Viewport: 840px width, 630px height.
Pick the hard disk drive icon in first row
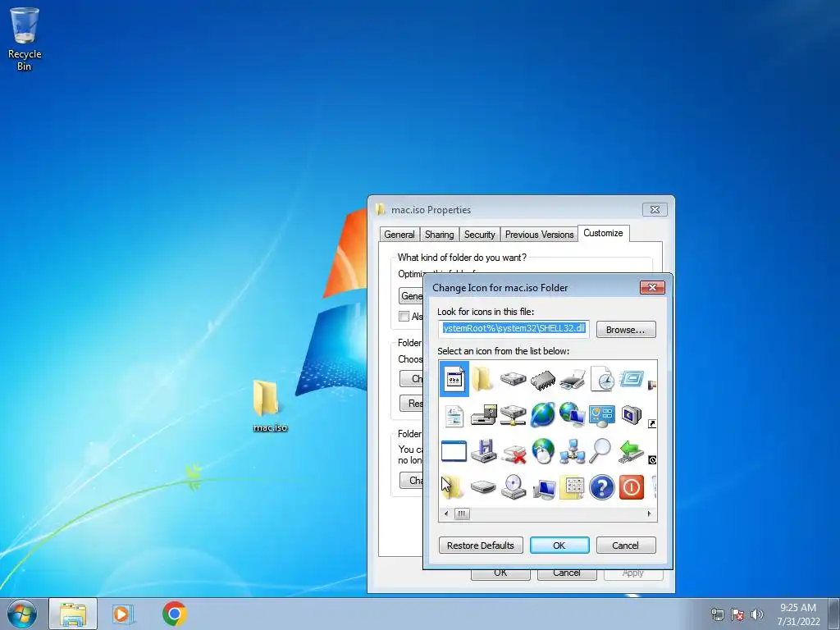(x=513, y=379)
